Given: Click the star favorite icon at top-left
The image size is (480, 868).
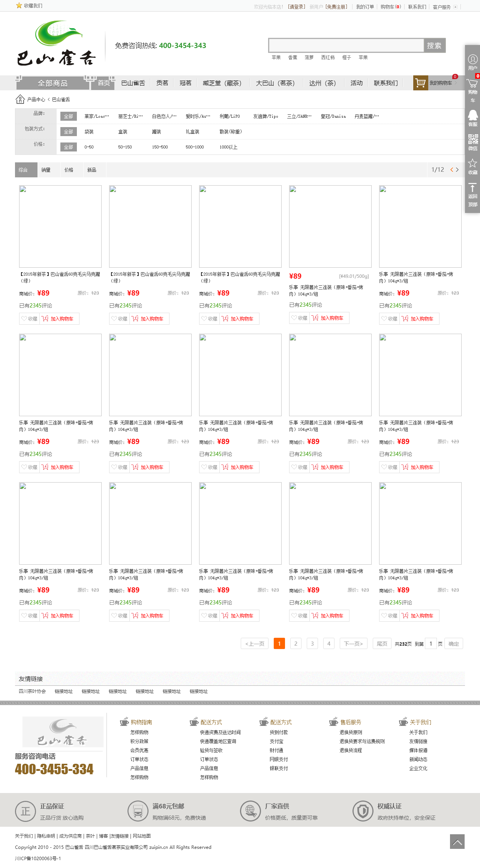Looking at the screenshot, I should (x=19, y=6).
